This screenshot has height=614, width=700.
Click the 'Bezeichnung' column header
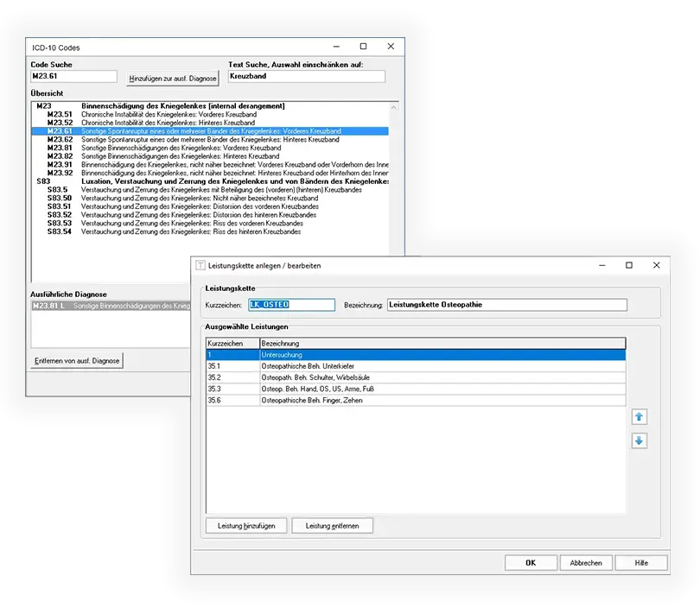pos(441,343)
